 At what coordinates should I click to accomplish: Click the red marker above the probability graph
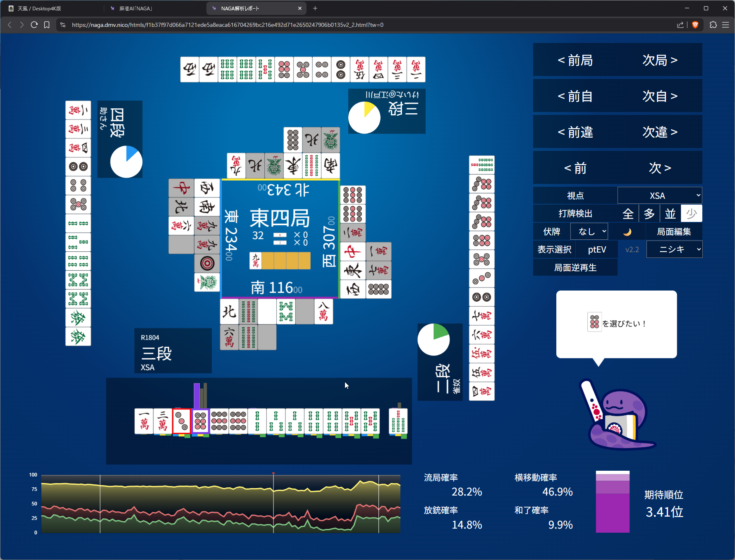[x=273, y=474]
